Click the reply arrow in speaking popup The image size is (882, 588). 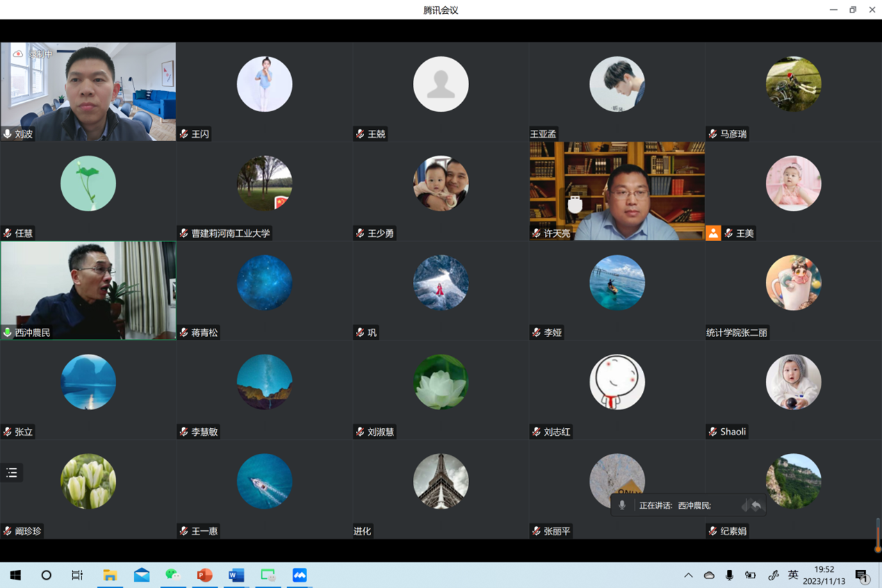point(756,505)
